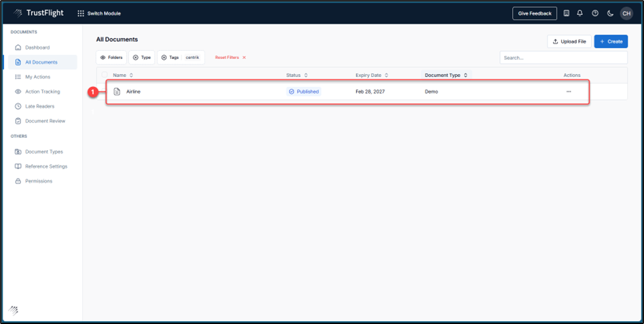
Task: Click the Search input field
Action: pos(563,58)
